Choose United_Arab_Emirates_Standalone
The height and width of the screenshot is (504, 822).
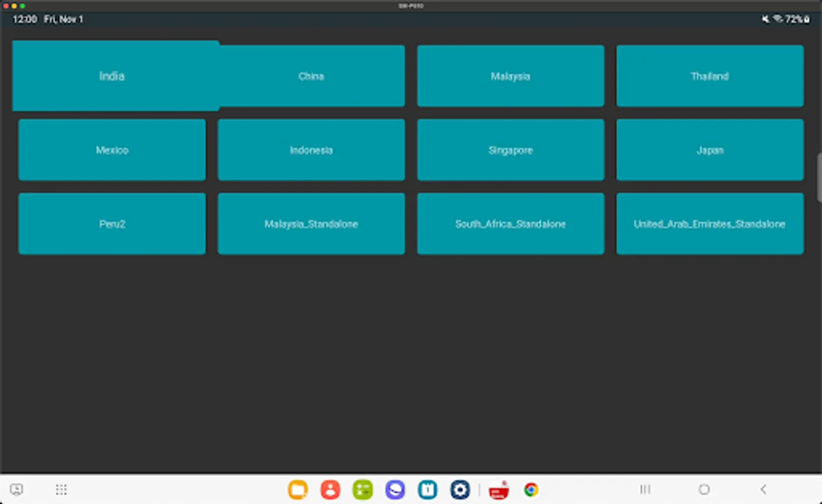click(x=709, y=223)
